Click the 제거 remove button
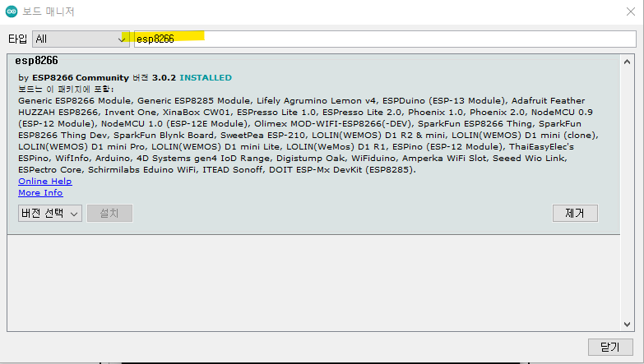The width and height of the screenshot is (644, 364). coord(575,214)
